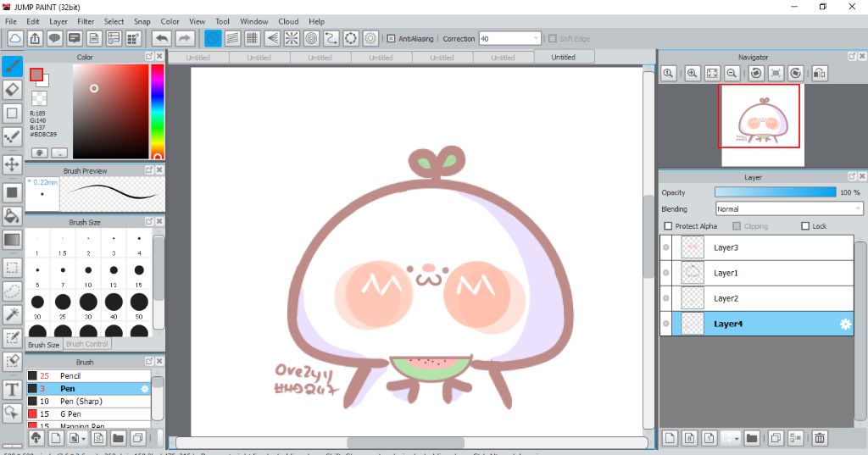This screenshot has height=455, width=868.
Task: Open the Cloud menu
Action: (288, 21)
